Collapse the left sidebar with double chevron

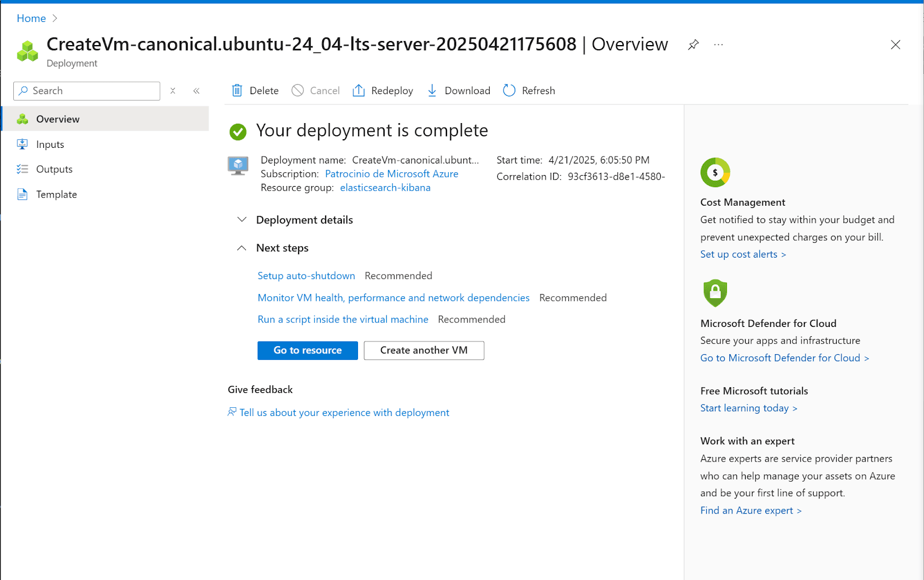tap(196, 91)
